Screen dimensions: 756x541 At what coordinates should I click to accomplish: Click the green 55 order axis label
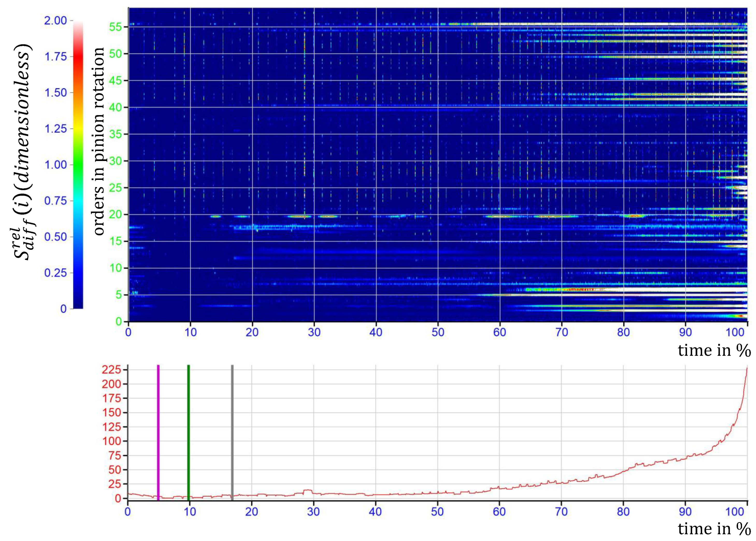point(116,27)
